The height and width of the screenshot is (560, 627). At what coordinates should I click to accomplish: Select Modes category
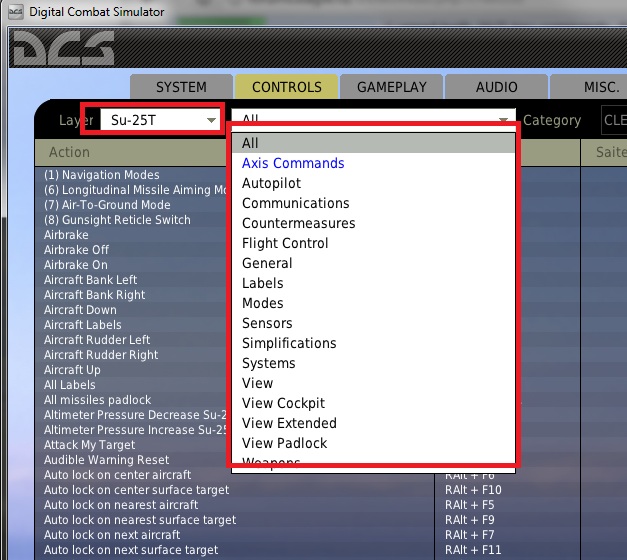373,303
